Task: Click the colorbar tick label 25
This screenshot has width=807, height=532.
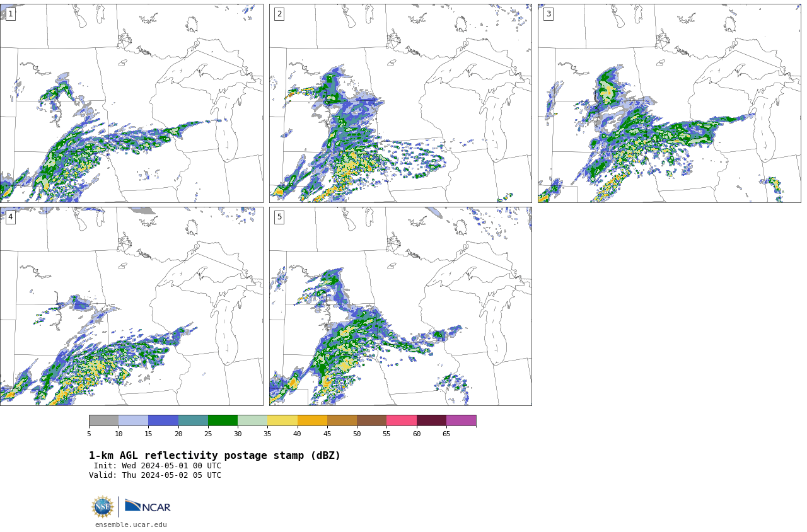Action: coord(208,434)
